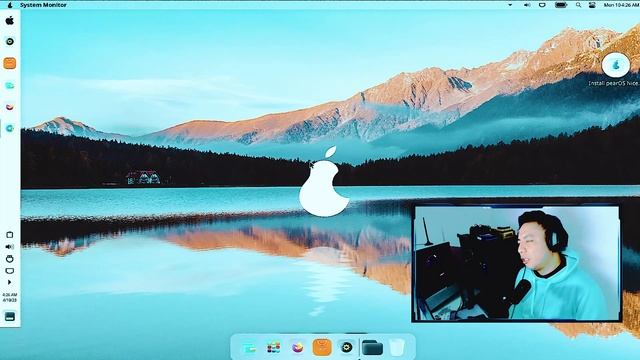Open the colorful app grid launcher in dock

coord(273,348)
